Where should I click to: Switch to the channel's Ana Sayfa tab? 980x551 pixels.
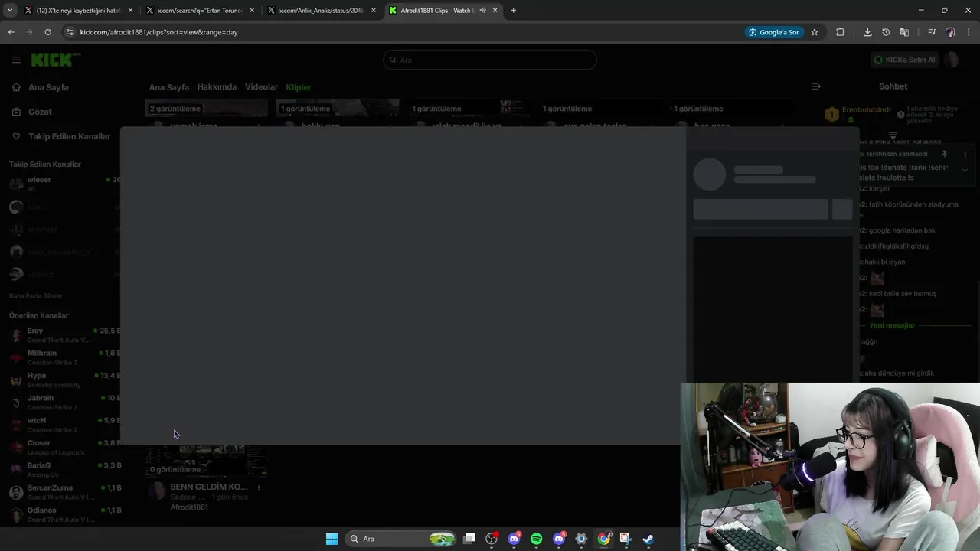[x=168, y=87]
